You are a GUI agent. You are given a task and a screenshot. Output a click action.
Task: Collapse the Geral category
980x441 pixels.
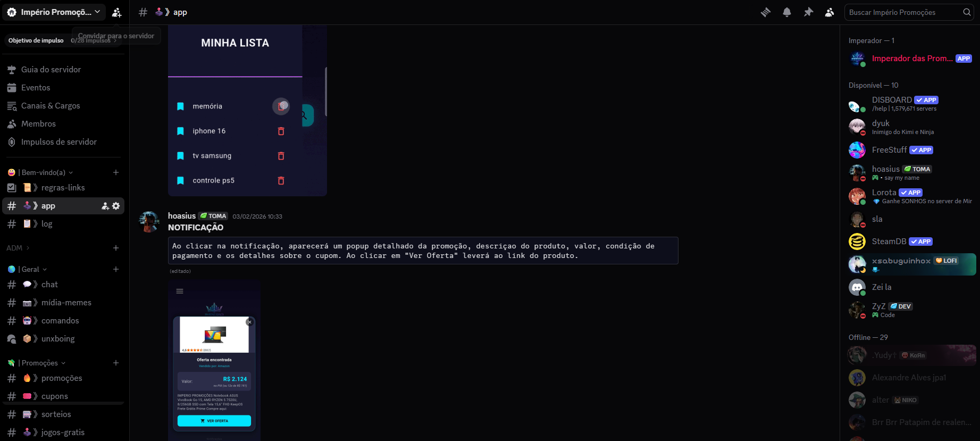pos(28,269)
